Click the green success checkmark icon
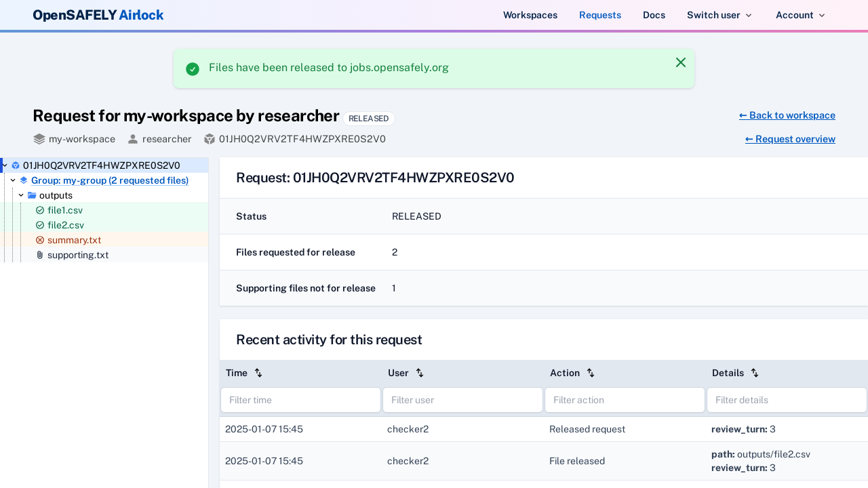Image resolution: width=868 pixels, height=488 pixels. [193, 69]
